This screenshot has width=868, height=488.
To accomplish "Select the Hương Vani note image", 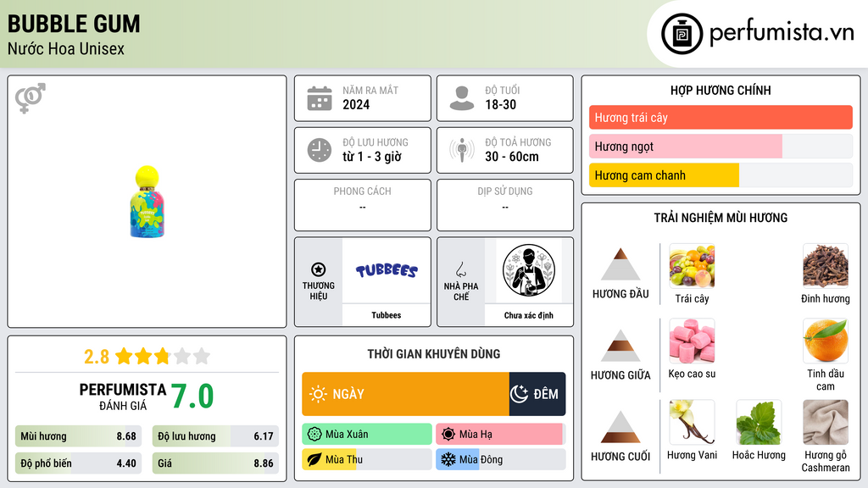I will click(x=692, y=422).
